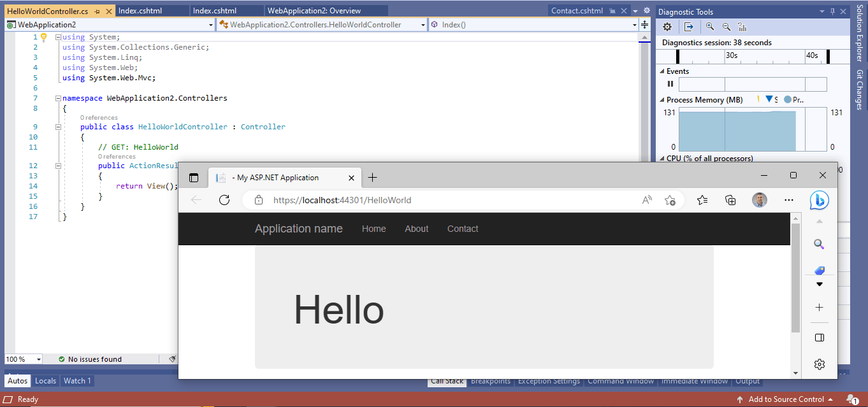Screen dimensions: 868x407
Task: Open Edge Settings and more menu
Action: 789,200
